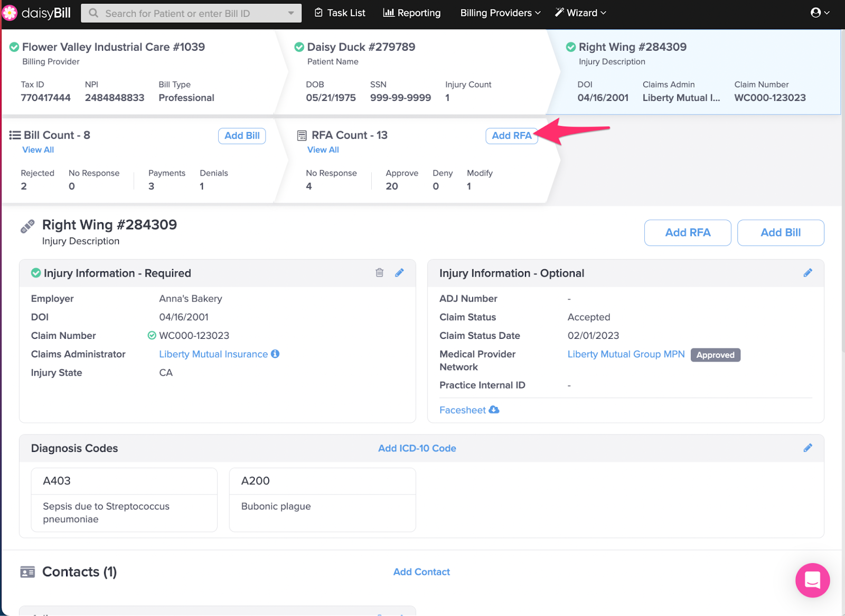Expand the Wizard menu
845x616 pixels.
[580, 13]
